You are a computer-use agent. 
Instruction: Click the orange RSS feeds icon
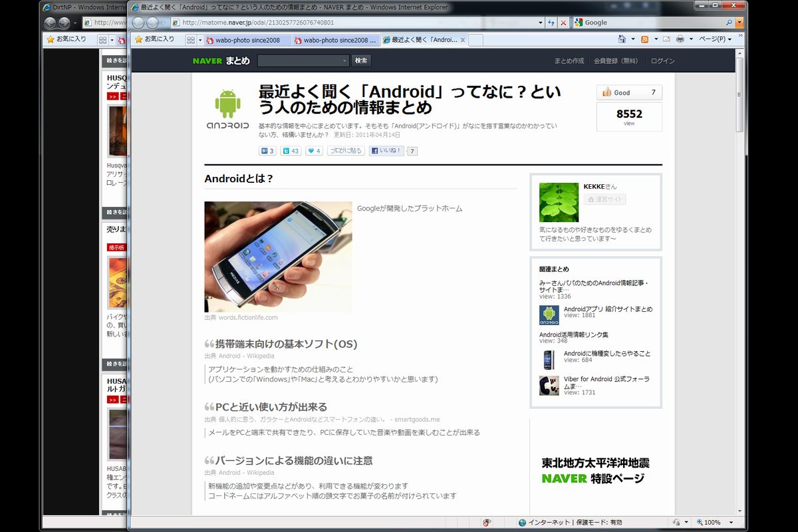point(644,39)
